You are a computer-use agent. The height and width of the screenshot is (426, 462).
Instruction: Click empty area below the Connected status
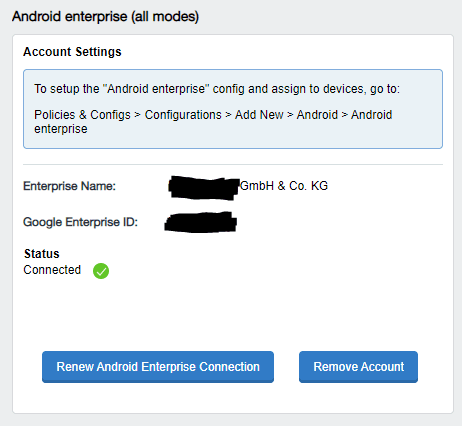[x=233, y=313]
